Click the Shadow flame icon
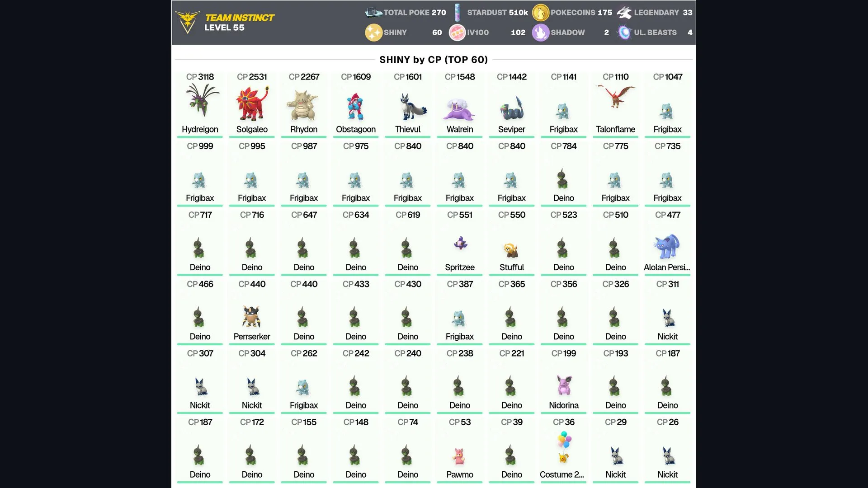868x488 pixels. point(540,33)
